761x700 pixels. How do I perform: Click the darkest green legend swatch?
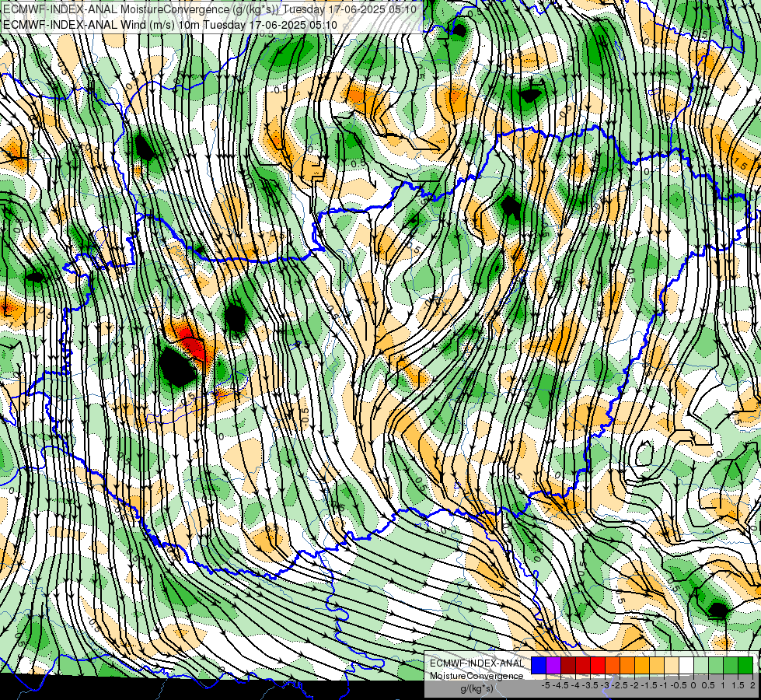coord(745,665)
